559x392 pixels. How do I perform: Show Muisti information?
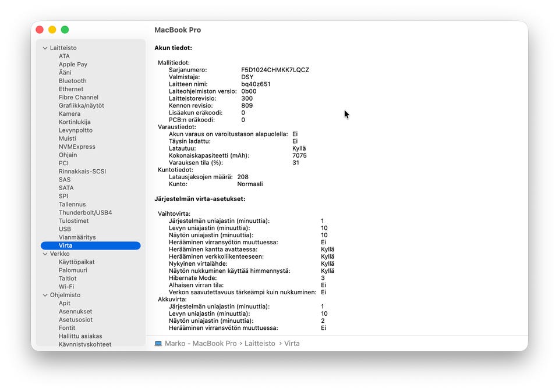68,138
